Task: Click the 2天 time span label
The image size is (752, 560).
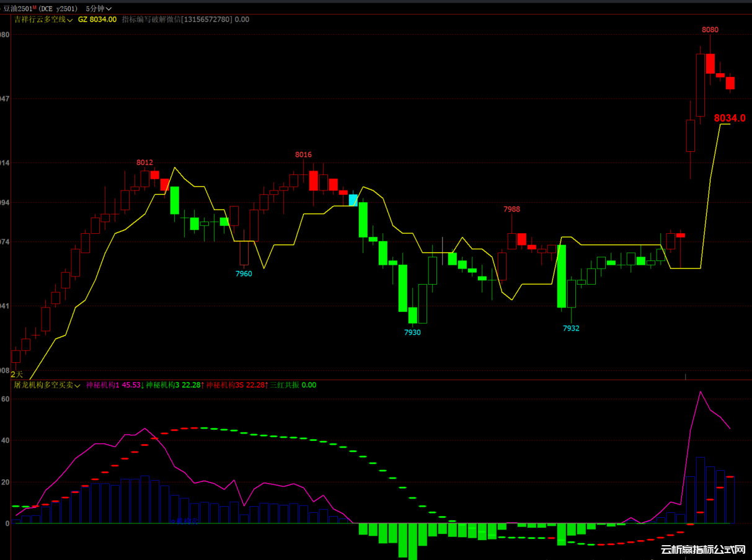Action: coord(17,374)
